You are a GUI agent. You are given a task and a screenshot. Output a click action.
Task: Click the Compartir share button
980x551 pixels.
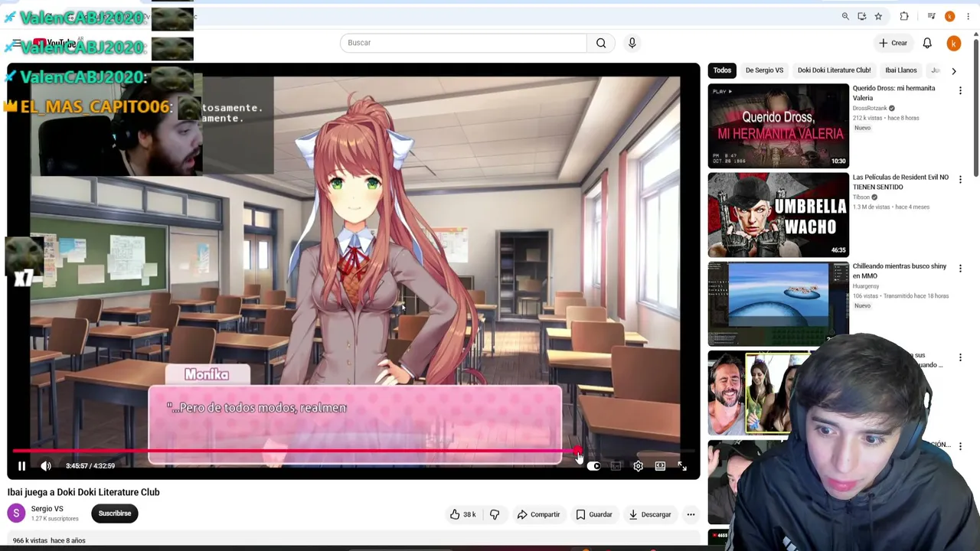[x=538, y=514]
